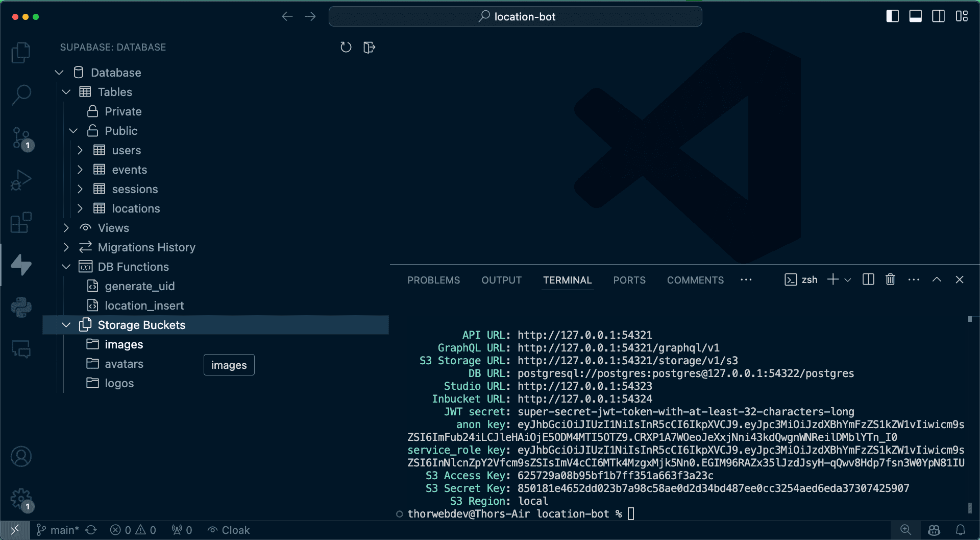Split the terminal pane
This screenshot has width=980, height=540.
868,279
